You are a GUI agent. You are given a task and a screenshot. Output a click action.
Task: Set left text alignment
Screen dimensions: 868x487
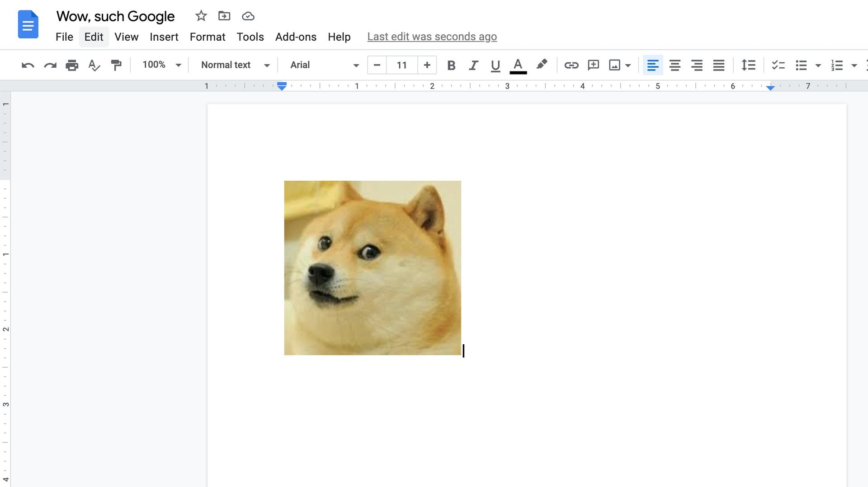[652, 65]
